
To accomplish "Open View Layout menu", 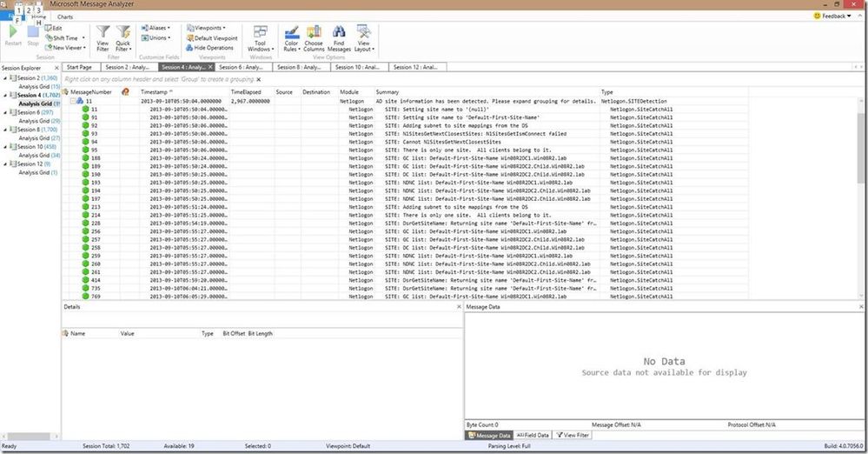I will pyautogui.click(x=364, y=38).
